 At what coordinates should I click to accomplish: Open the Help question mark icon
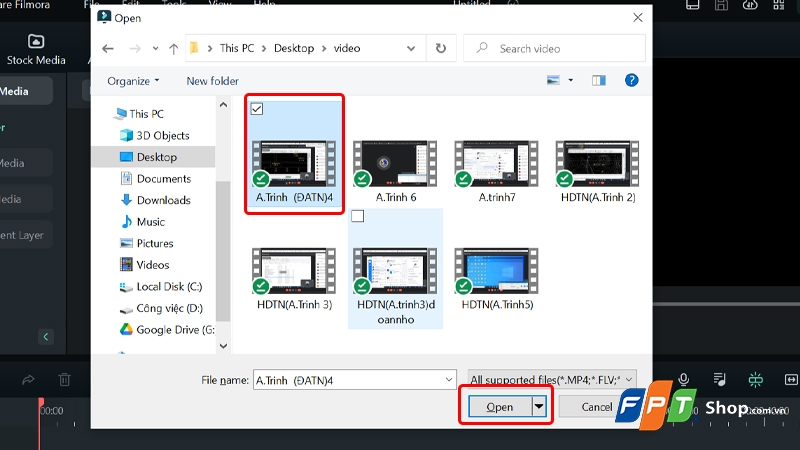pyautogui.click(x=631, y=80)
